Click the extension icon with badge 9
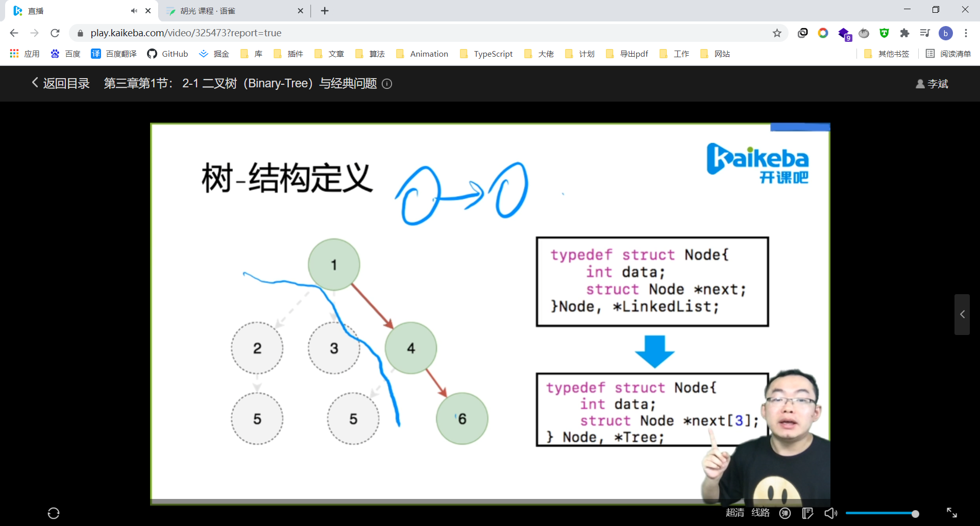The image size is (980, 526). click(844, 34)
